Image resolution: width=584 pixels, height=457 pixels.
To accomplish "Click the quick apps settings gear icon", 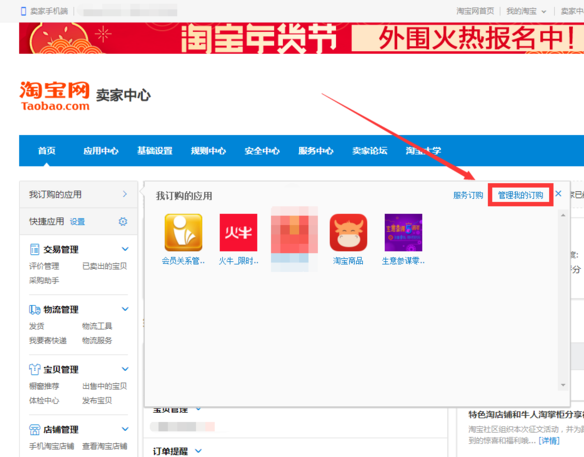I will pos(123,222).
